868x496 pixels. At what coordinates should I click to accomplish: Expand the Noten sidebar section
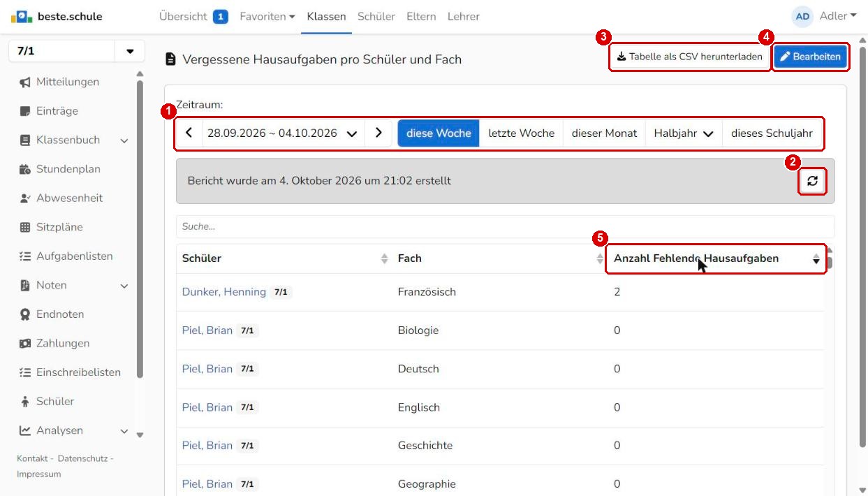click(124, 286)
